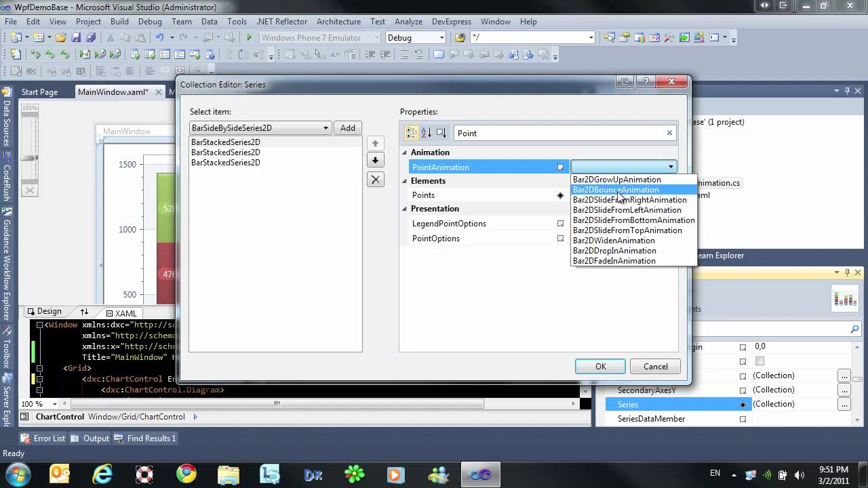The height and width of the screenshot is (488, 868).
Task: Click the Open File folder toolbar icon
Action: click(x=61, y=38)
